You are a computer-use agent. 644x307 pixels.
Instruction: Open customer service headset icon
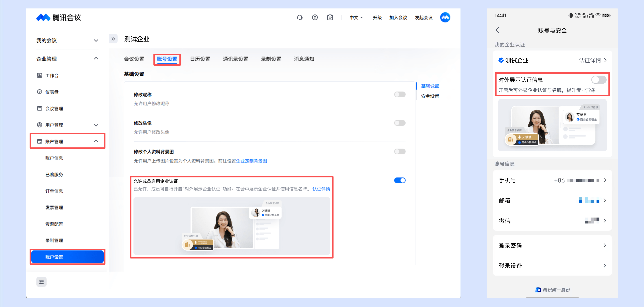299,17
